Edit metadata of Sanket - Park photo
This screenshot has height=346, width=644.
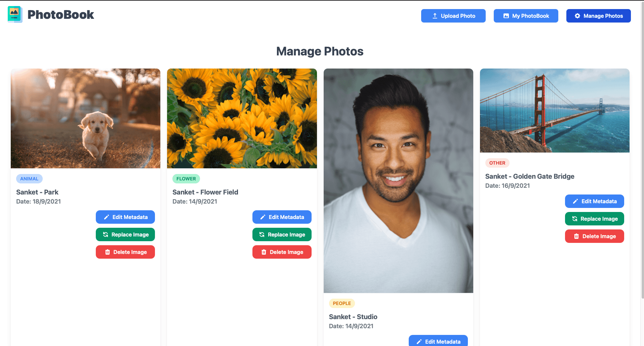(x=125, y=217)
